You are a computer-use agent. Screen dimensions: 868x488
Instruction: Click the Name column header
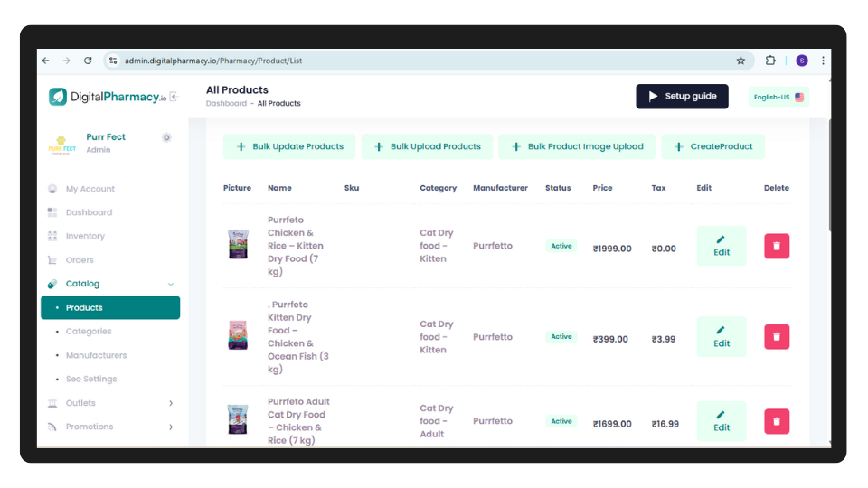click(x=279, y=188)
